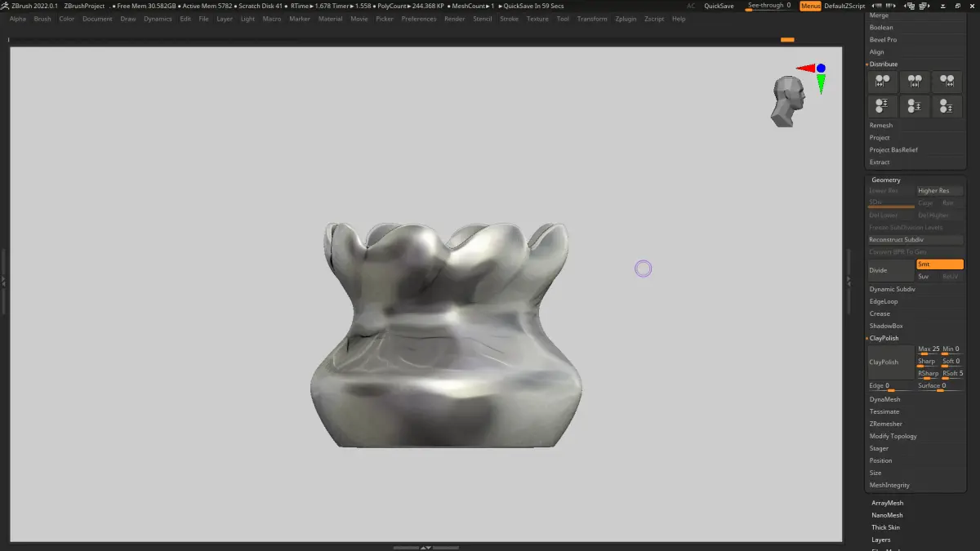Open the Alpha menu
This screenshot has width=980, height=551.
(18, 19)
